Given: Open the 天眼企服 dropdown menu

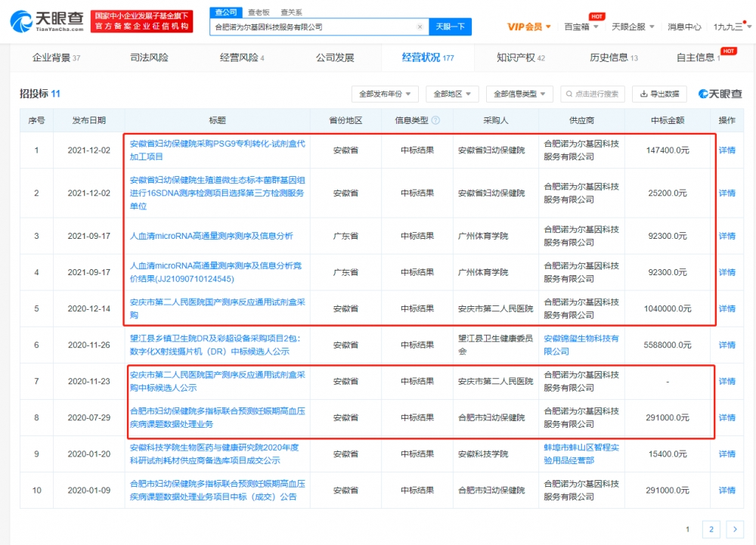Looking at the screenshot, I should (633, 27).
